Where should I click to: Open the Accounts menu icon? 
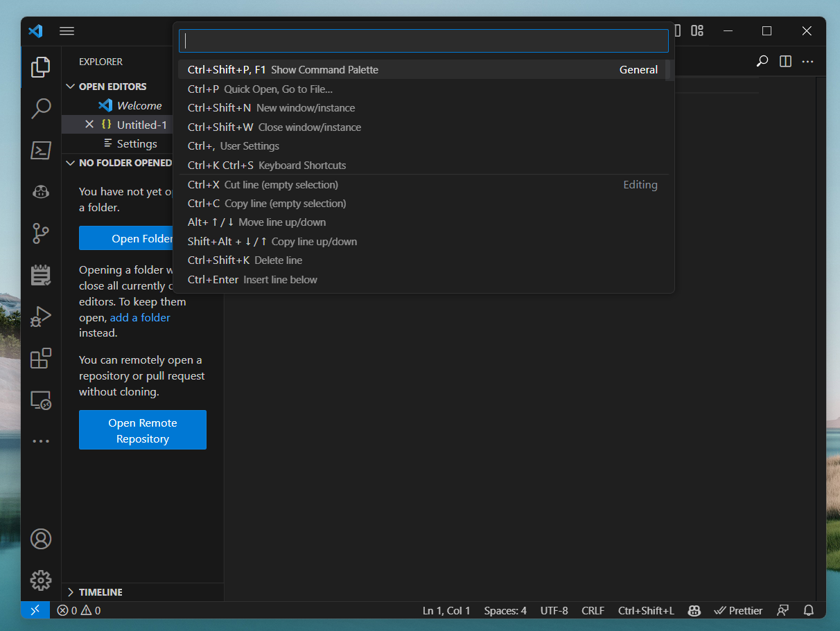click(x=41, y=539)
